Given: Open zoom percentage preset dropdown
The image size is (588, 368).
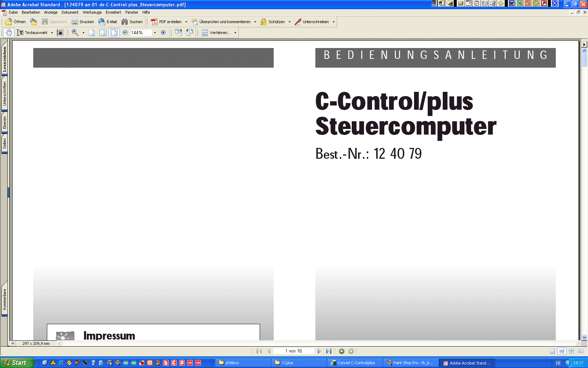Looking at the screenshot, I should [x=155, y=33].
